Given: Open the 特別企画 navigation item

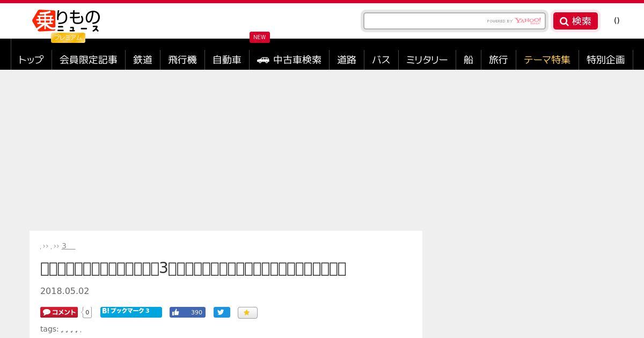Looking at the screenshot, I should (606, 60).
